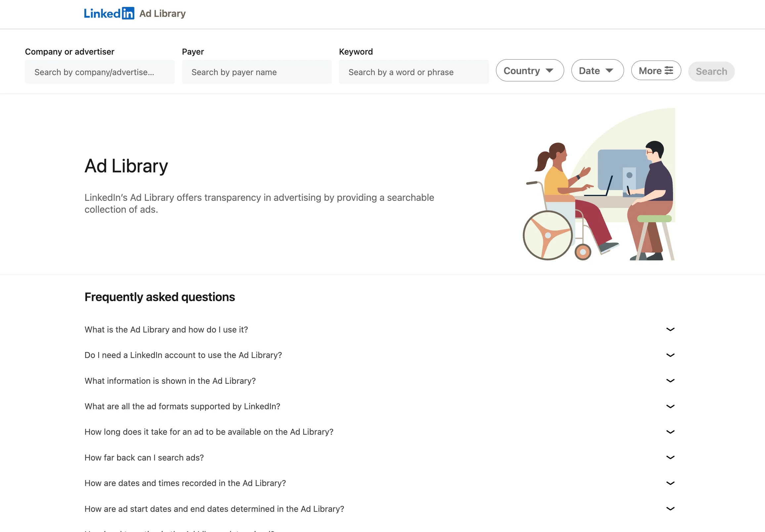Expand 'How are dates and times recorded' chevron
This screenshot has height=532, width=765.
670,483
